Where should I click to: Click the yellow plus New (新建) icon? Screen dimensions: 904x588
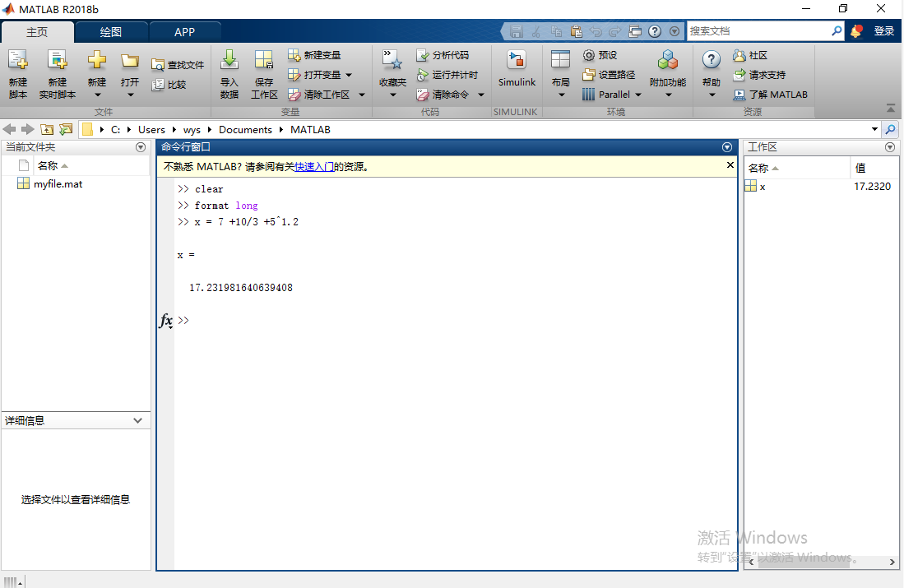pos(97,60)
